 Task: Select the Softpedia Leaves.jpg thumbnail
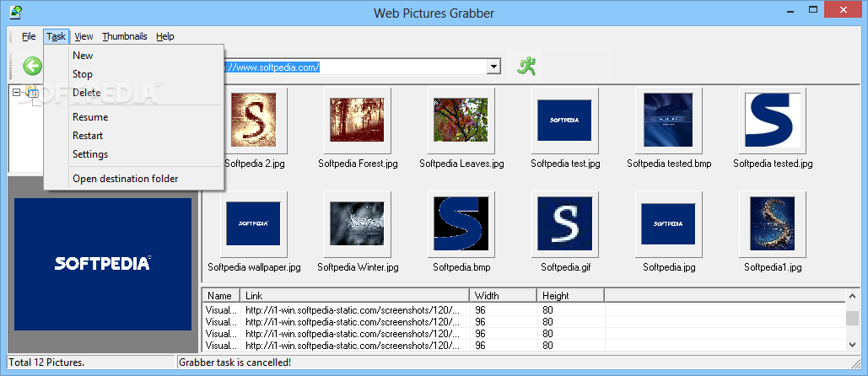tap(461, 120)
